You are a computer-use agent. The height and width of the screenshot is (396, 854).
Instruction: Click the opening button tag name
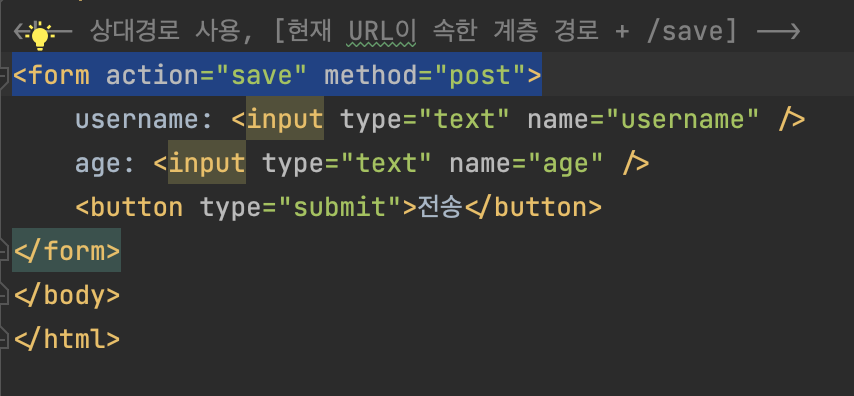[x=137, y=207]
